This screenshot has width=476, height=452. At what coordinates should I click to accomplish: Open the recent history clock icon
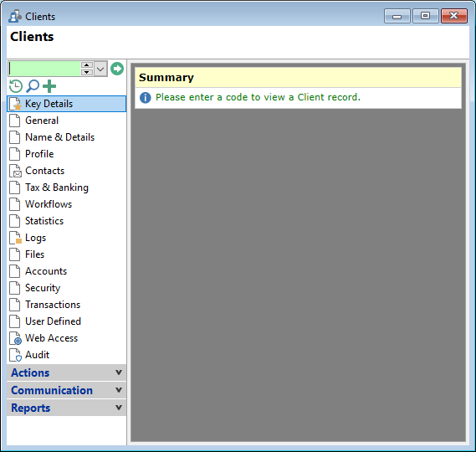(16, 86)
